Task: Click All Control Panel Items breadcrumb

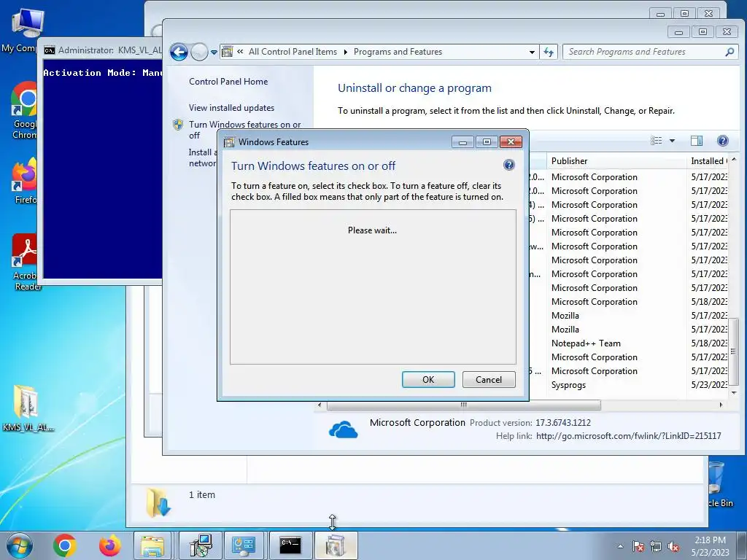Action: point(293,52)
